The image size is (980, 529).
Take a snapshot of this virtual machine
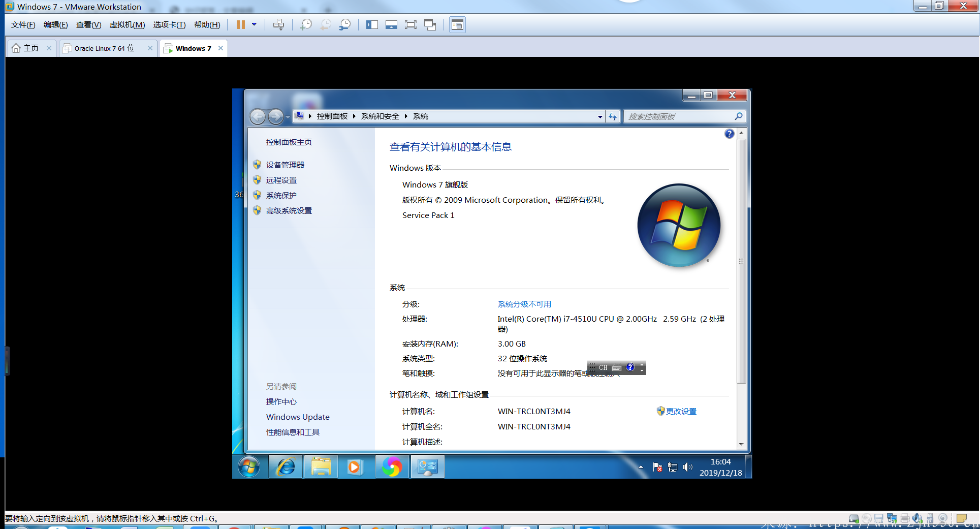306,25
